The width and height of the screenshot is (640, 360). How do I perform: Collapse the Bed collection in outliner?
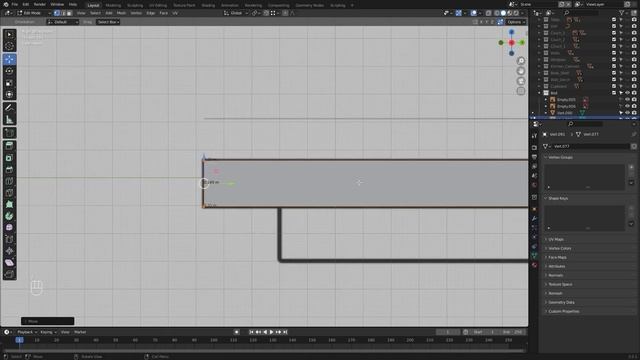539,93
